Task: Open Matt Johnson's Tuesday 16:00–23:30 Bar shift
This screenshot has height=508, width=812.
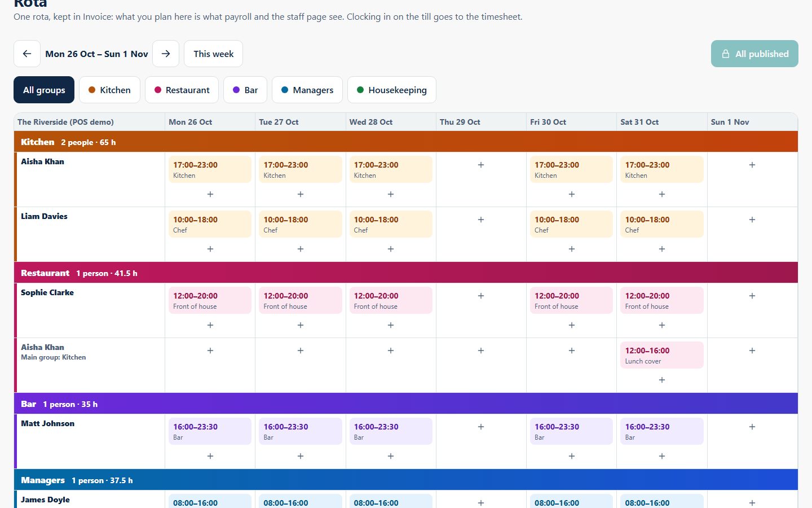Action: (x=301, y=431)
